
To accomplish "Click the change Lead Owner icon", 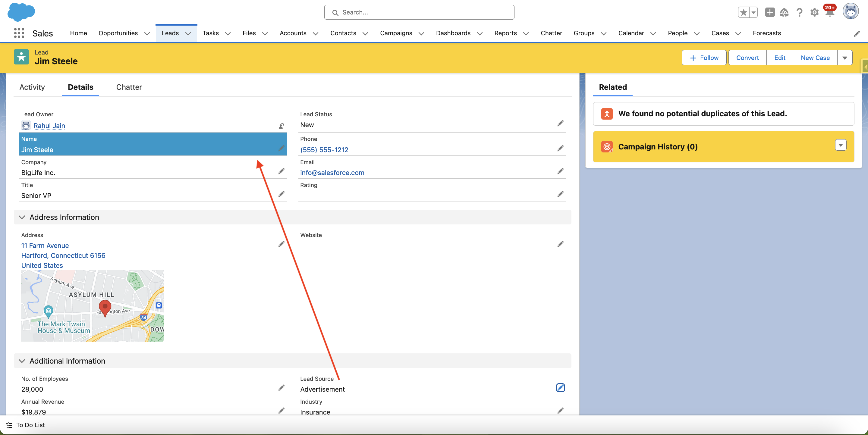I will tap(281, 126).
